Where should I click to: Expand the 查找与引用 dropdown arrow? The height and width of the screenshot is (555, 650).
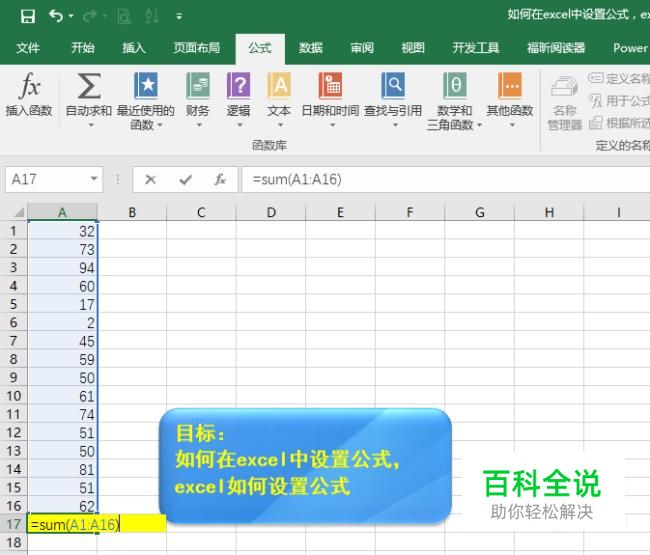point(395,125)
